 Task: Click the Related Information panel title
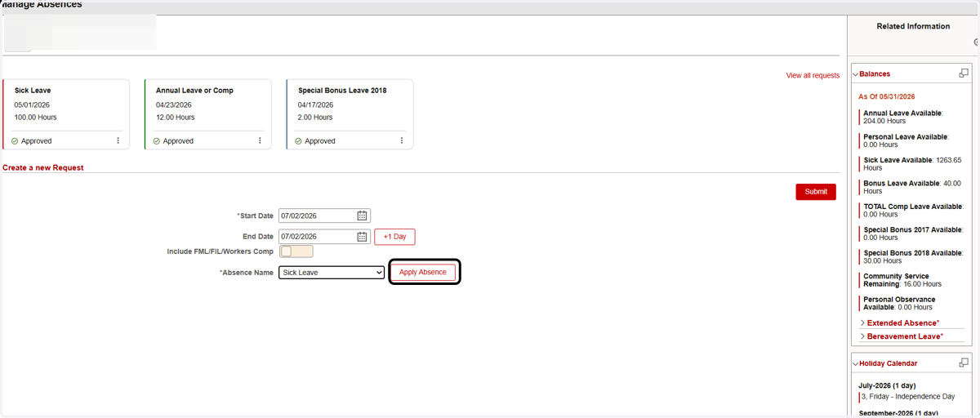[913, 26]
